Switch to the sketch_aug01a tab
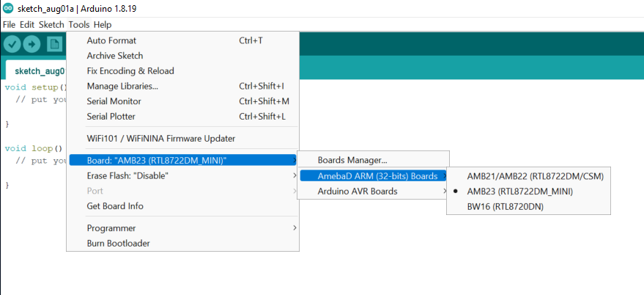This screenshot has width=644, height=295. click(x=37, y=70)
